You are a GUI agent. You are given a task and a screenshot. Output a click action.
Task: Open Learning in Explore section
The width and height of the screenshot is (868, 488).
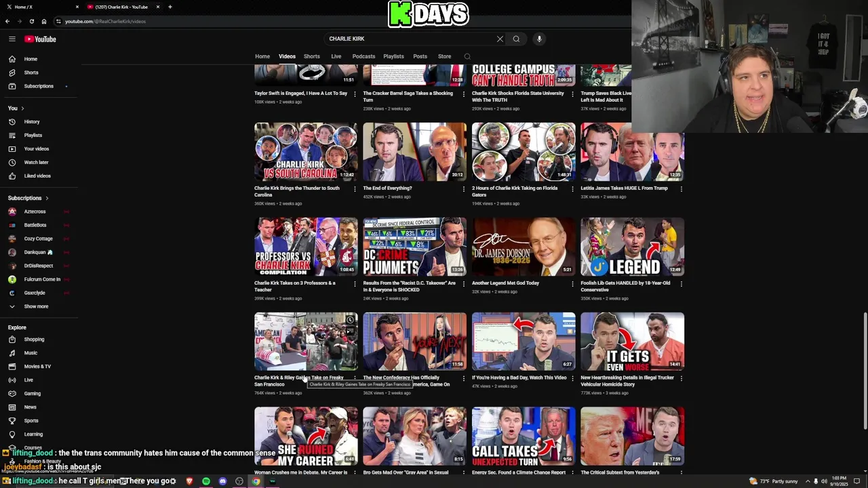tap(38, 434)
